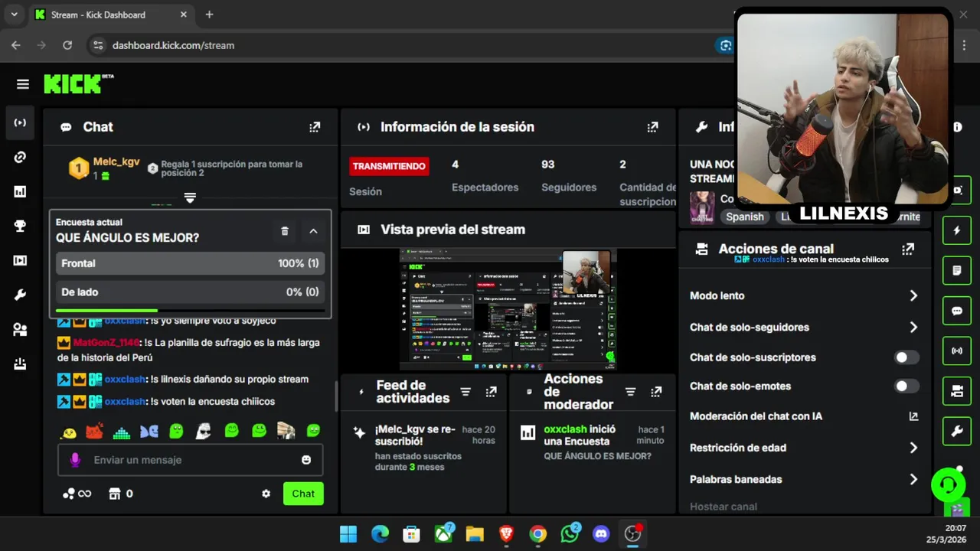Pop out Acciones de canal panel
Screen dimensions: 980x551
(x=908, y=249)
